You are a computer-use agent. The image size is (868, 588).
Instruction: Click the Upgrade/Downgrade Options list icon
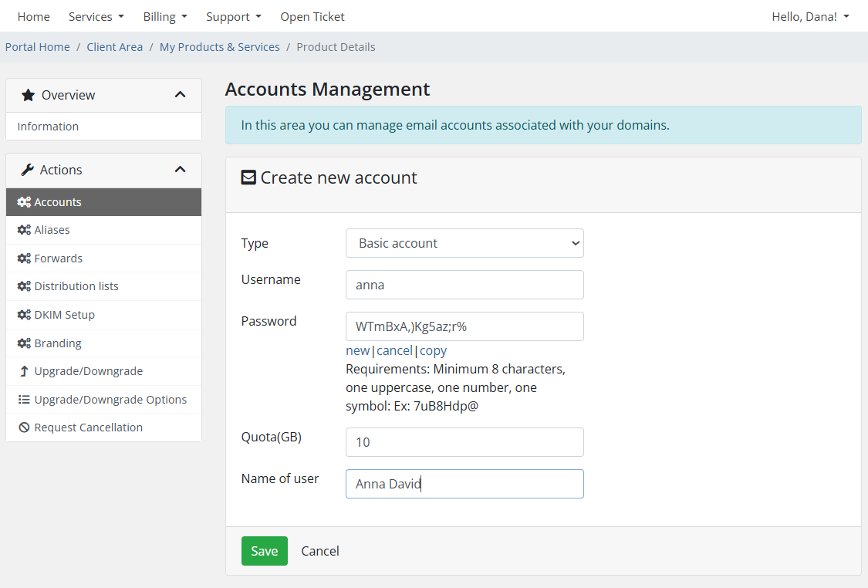click(24, 400)
